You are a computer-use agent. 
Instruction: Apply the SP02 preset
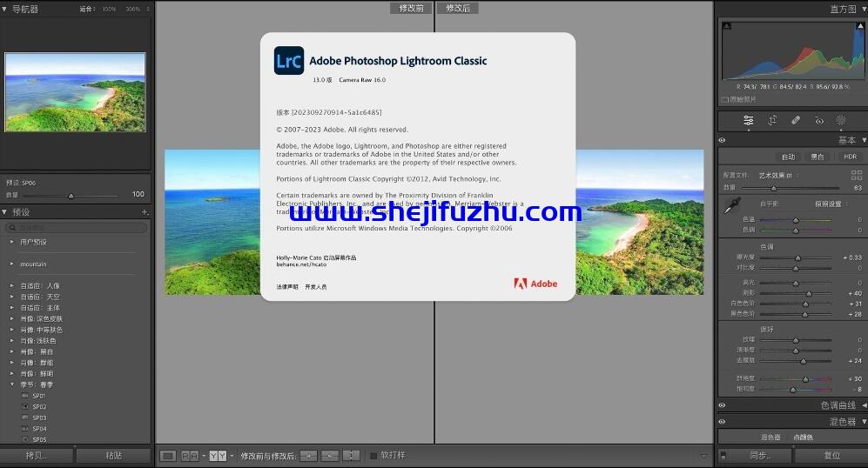click(x=39, y=407)
